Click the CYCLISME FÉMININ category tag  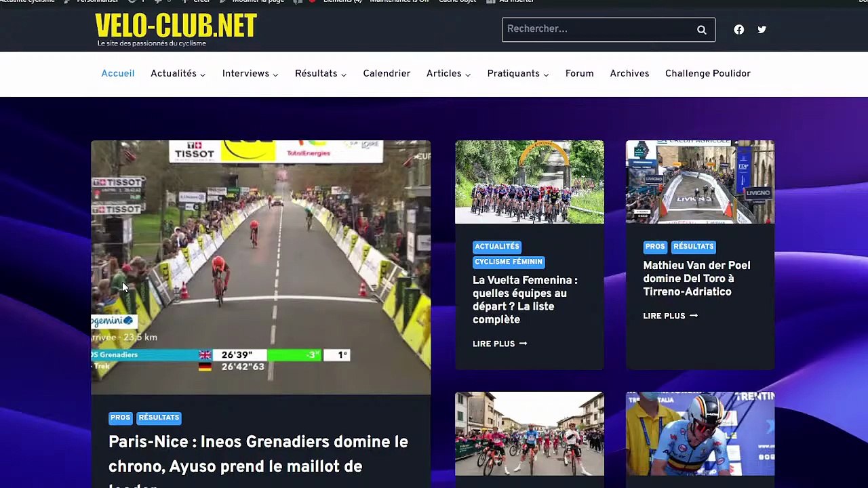(x=509, y=262)
